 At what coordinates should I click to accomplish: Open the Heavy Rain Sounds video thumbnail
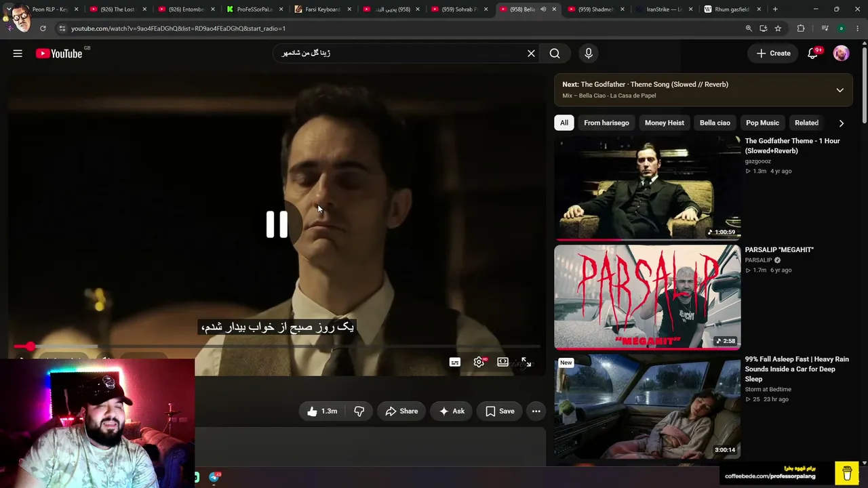(x=648, y=406)
